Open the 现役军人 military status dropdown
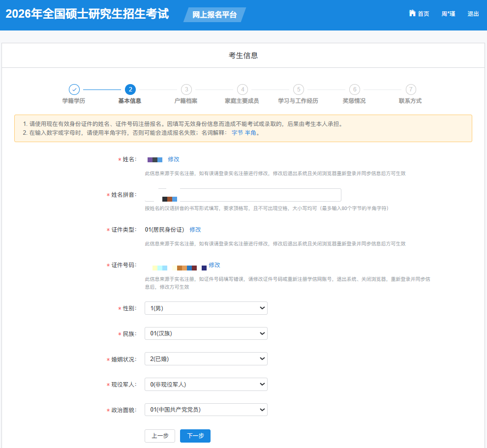This screenshot has width=487, height=448. pyautogui.click(x=206, y=384)
